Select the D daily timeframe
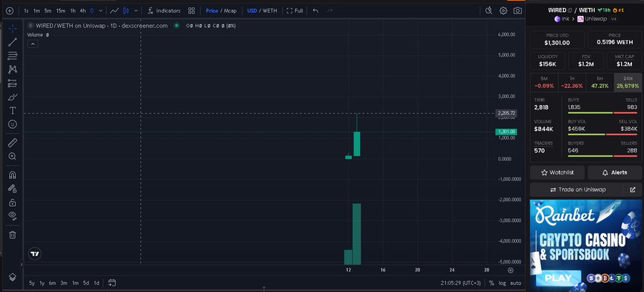The width and height of the screenshot is (644, 292). (x=92, y=11)
